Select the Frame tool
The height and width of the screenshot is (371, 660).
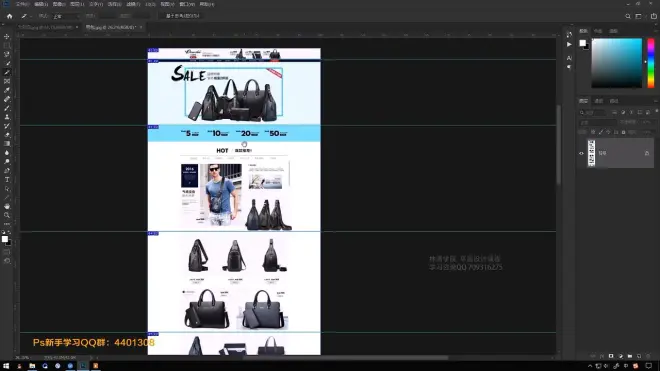pyautogui.click(x=7, y=81)
